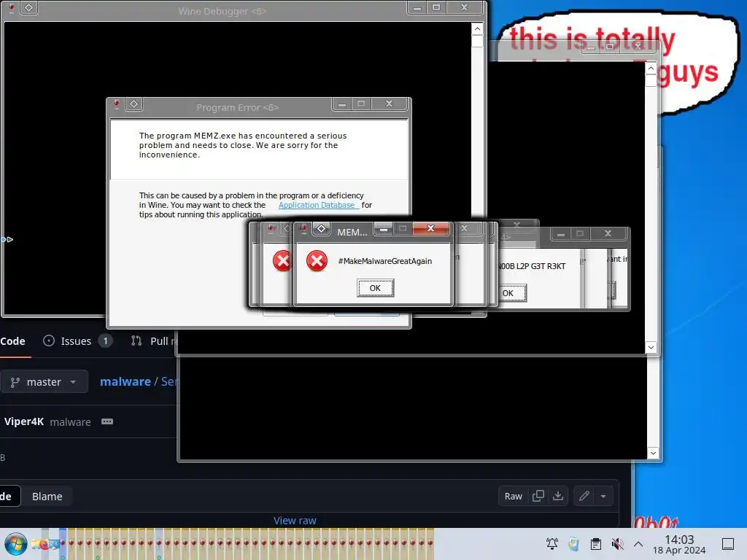Download the raw file icon
The width and height of the screenshot is (747, 560).
[558, 496]
